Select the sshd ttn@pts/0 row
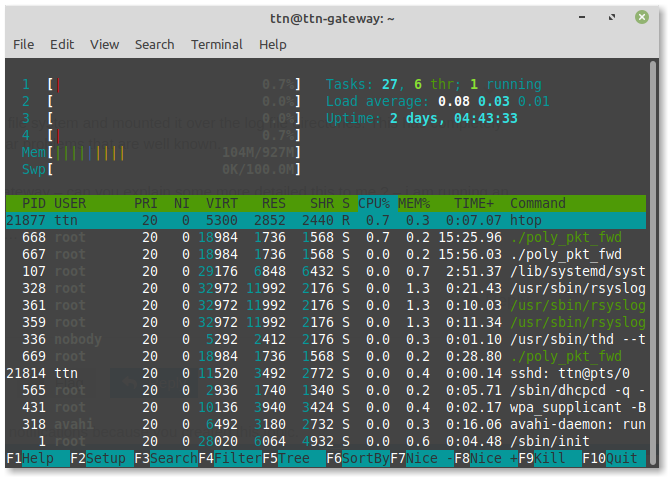The width and height of the screenshot is (668, 477). pos(326,374)
